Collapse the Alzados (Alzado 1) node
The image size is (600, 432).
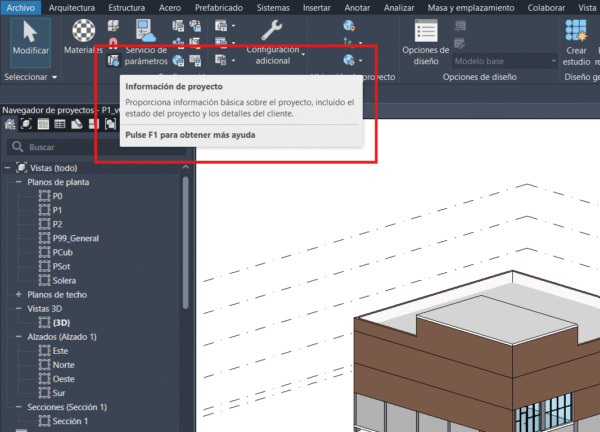pyautogui.click(x=19, y=337)
